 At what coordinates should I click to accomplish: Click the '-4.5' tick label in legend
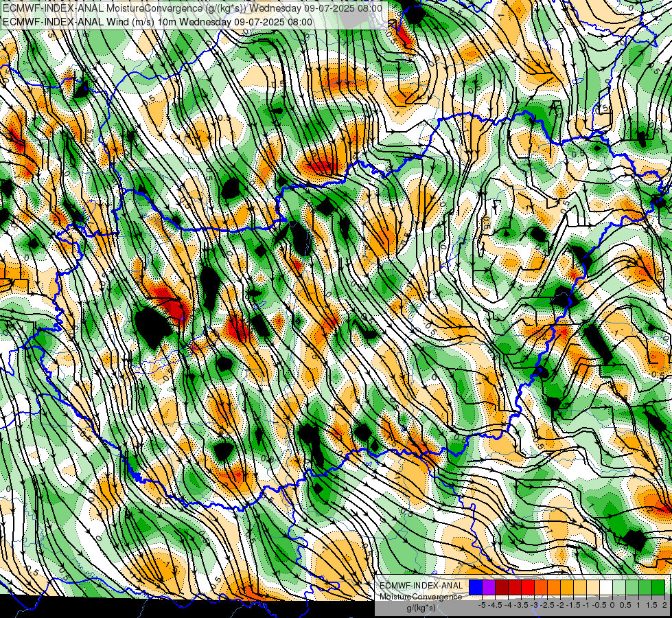pyautogui.click(x=496, y=605)
